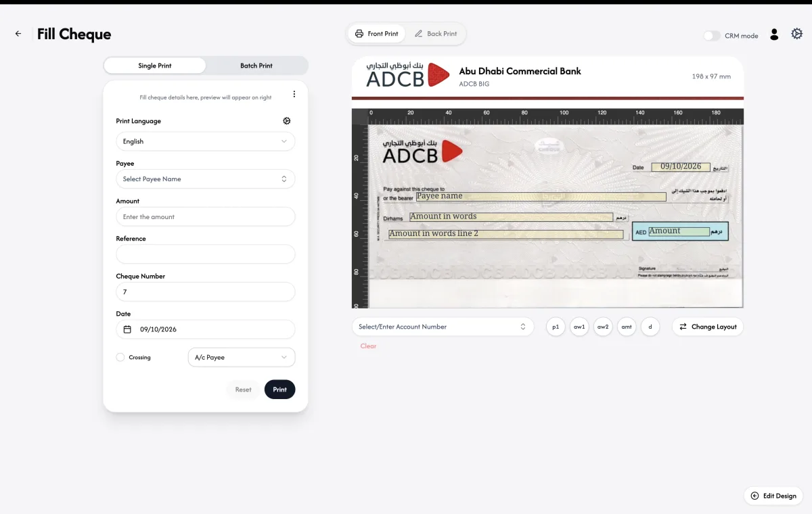
Task: Click the d field chip
Action: [650, 327]
